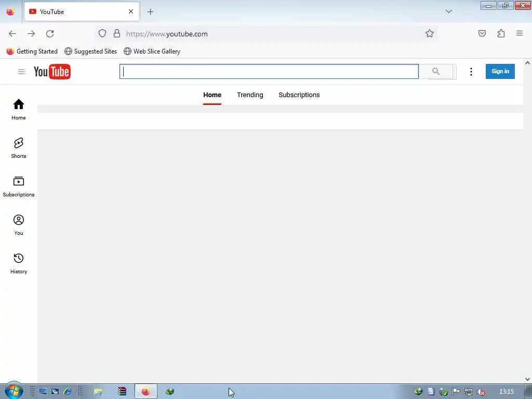Open the Windows Start menu
The width and height of the screenshot is (532, 399).
[x=14, y=391]
